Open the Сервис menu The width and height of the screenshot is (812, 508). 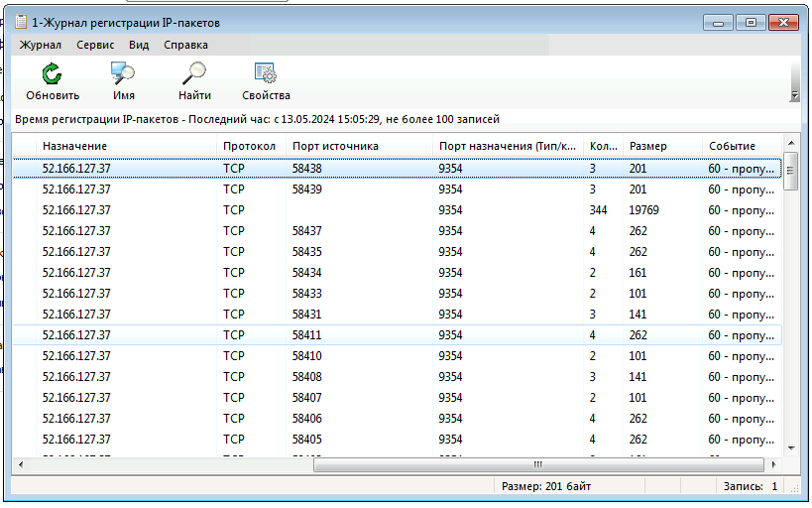point(95,45)
